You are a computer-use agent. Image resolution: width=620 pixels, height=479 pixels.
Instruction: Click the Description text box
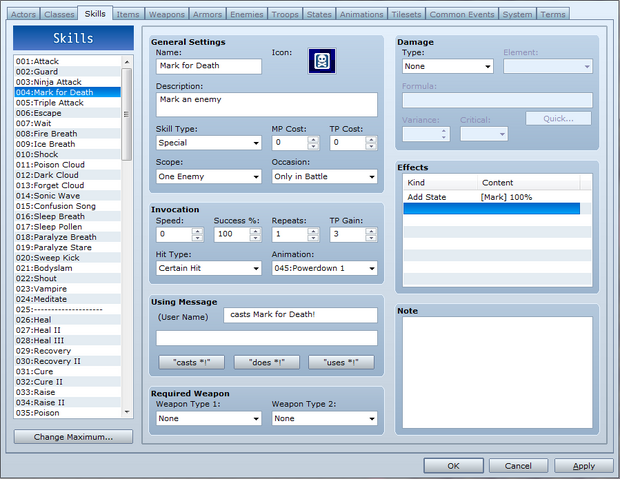pyautogui.click(x=267, y=104)
